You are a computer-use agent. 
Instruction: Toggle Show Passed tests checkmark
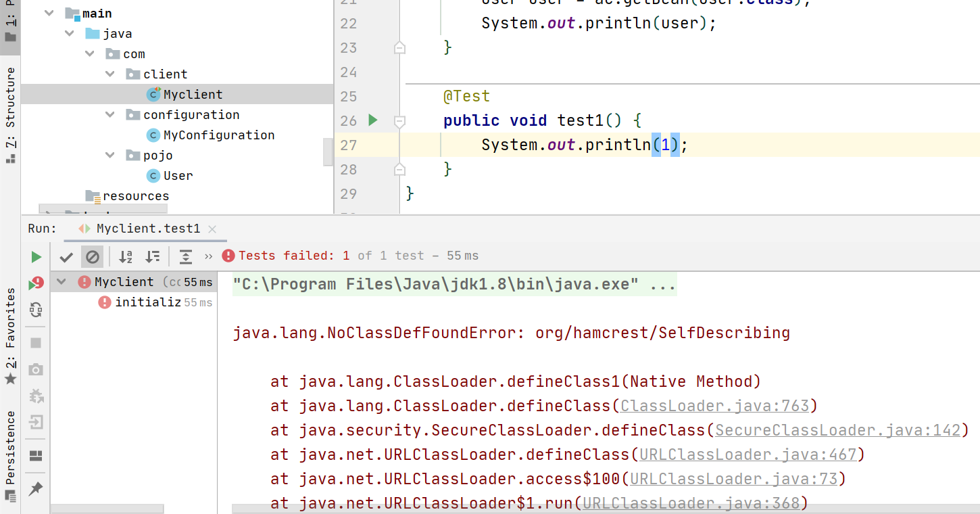66,256
